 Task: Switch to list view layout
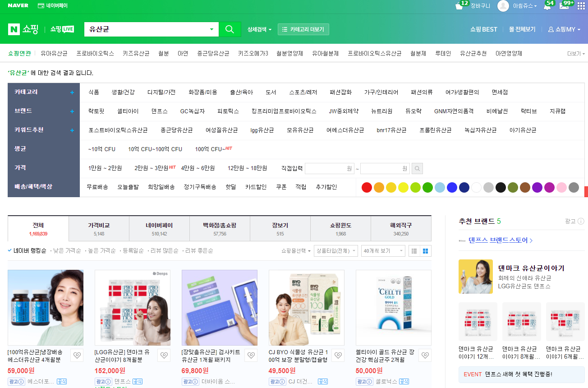point(413,251)
